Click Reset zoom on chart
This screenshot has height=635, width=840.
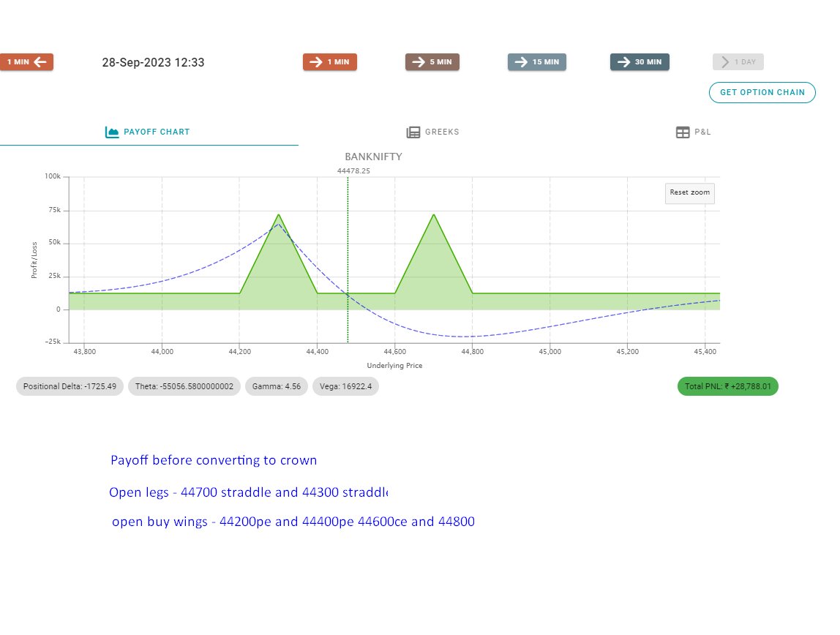689,192
